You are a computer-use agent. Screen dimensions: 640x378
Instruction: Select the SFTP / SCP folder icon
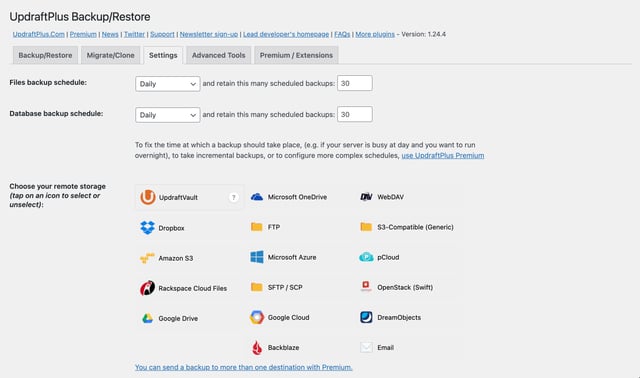257,287
